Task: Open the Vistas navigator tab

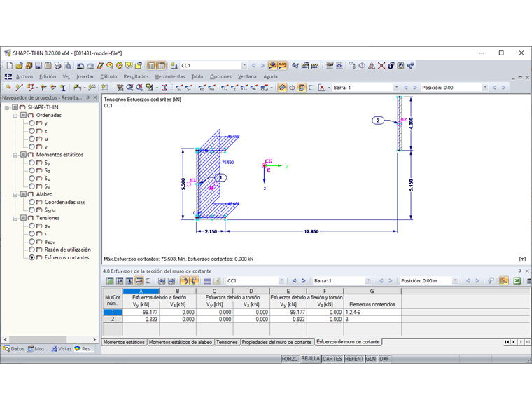Action: tap(62, 348)
